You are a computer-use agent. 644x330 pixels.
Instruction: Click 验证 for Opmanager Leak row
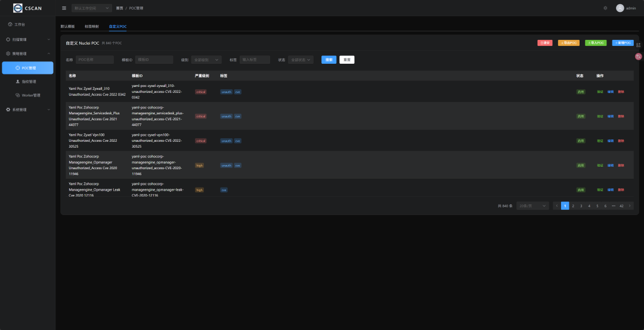600,189
